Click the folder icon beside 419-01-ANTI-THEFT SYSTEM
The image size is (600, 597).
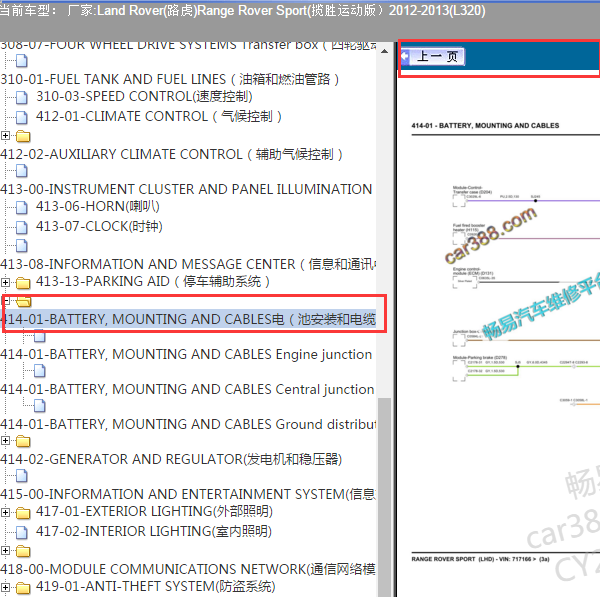click(23, 588)
